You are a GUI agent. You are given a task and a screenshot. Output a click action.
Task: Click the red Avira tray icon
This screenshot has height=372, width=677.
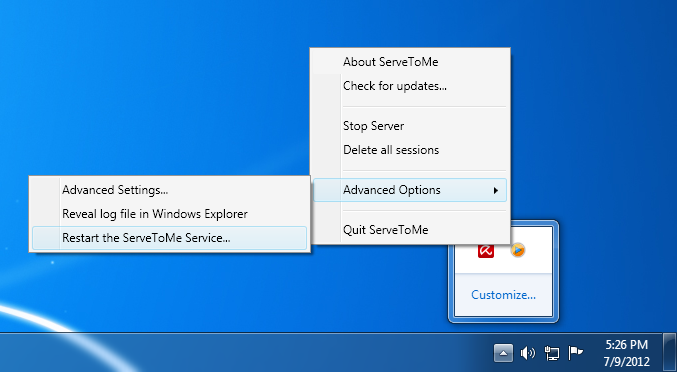[486, 250]
